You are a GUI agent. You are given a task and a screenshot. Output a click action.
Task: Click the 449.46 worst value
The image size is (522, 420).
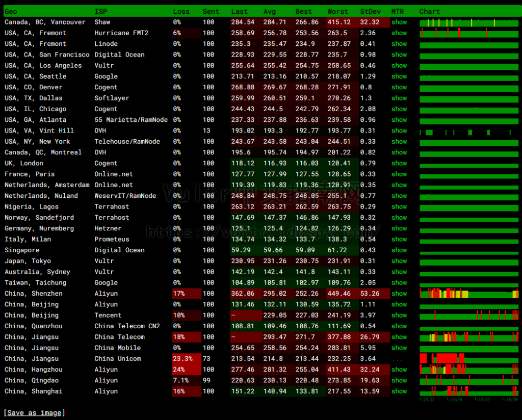coord(339,294)
